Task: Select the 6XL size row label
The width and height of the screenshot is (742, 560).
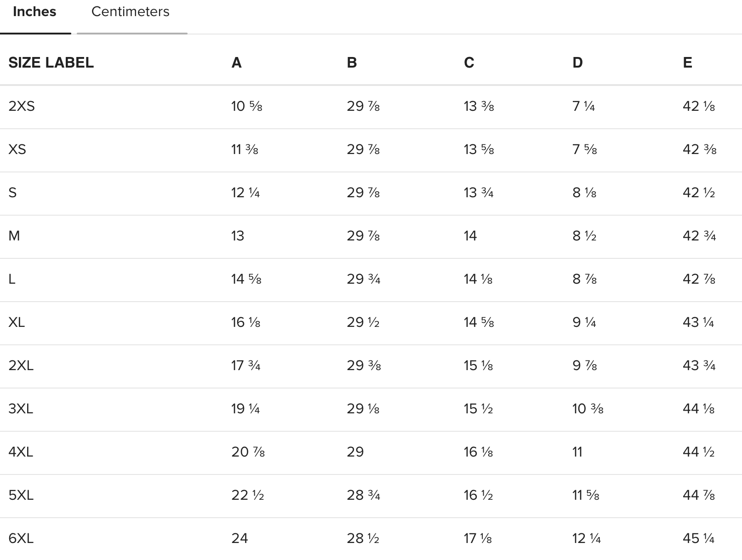Action: (21, 538)
